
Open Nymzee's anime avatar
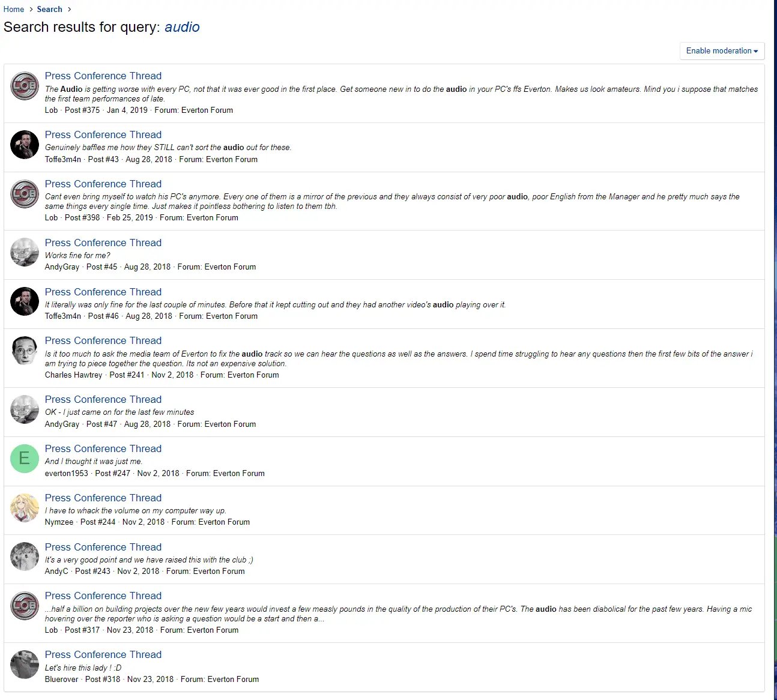(x=25, y=508)
